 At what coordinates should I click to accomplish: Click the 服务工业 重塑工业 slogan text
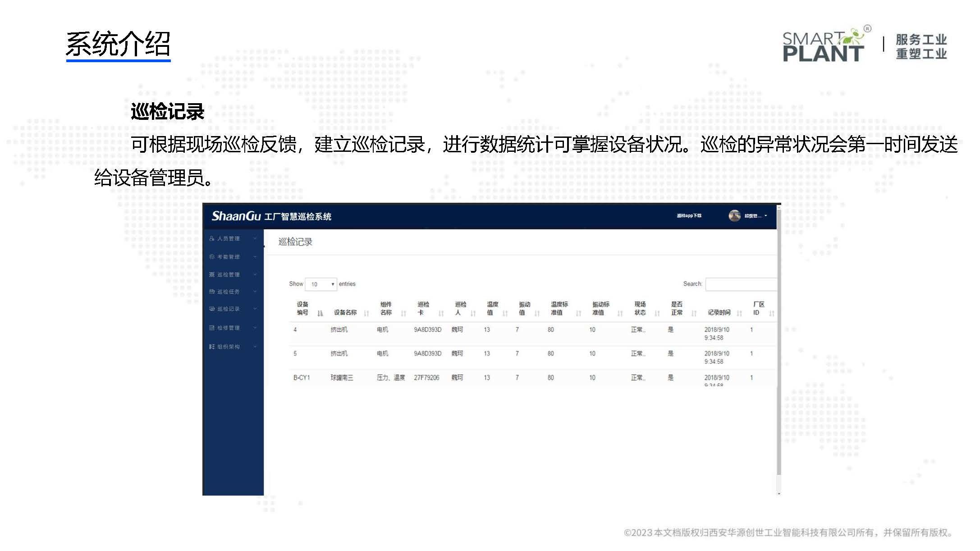[x=921, y=46]
